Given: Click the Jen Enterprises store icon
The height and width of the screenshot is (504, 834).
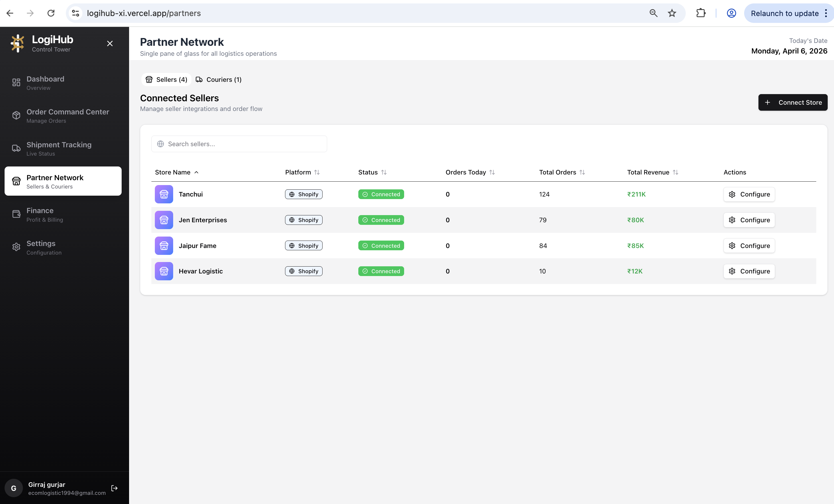Looking at the screenshot, I should tap(164, 220).
